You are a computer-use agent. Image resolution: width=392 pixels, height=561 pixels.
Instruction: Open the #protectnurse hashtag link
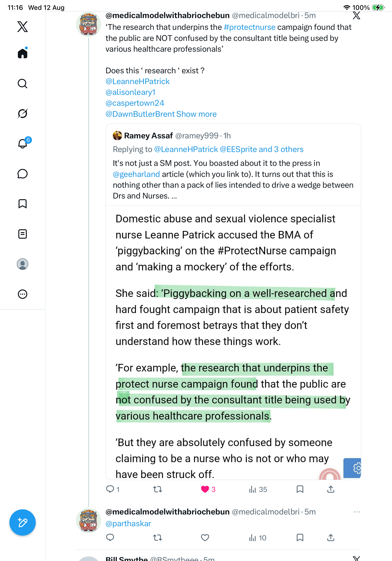[250, 27]
